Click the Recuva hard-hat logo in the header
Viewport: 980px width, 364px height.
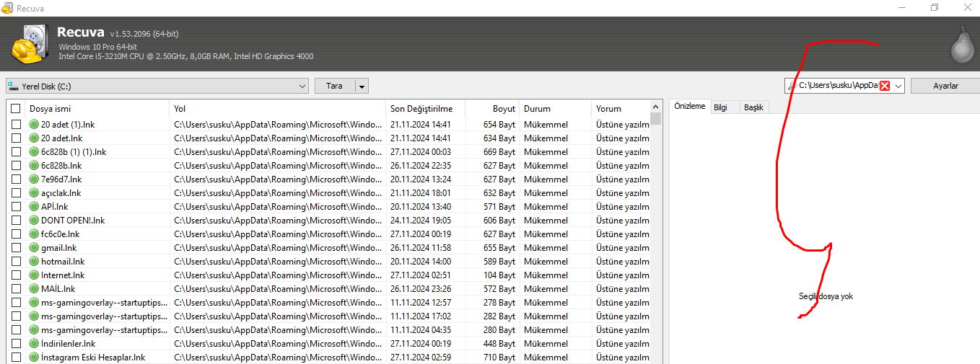(30, 44)
